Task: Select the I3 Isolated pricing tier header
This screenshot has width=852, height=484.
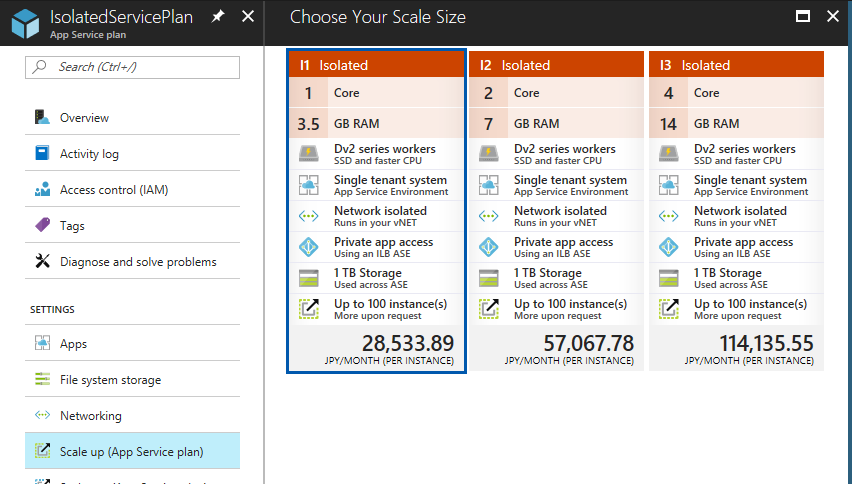Action: 736,65
